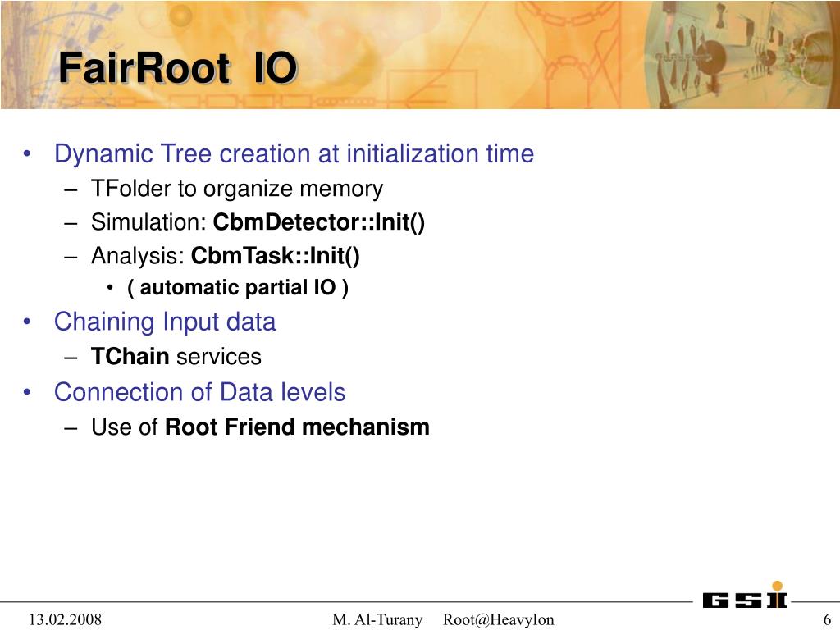The height and width of the screenshot is (630, 840).
Task: Click 'Simulation: CbmDetector::Init()' line
Action: [258, 221]
